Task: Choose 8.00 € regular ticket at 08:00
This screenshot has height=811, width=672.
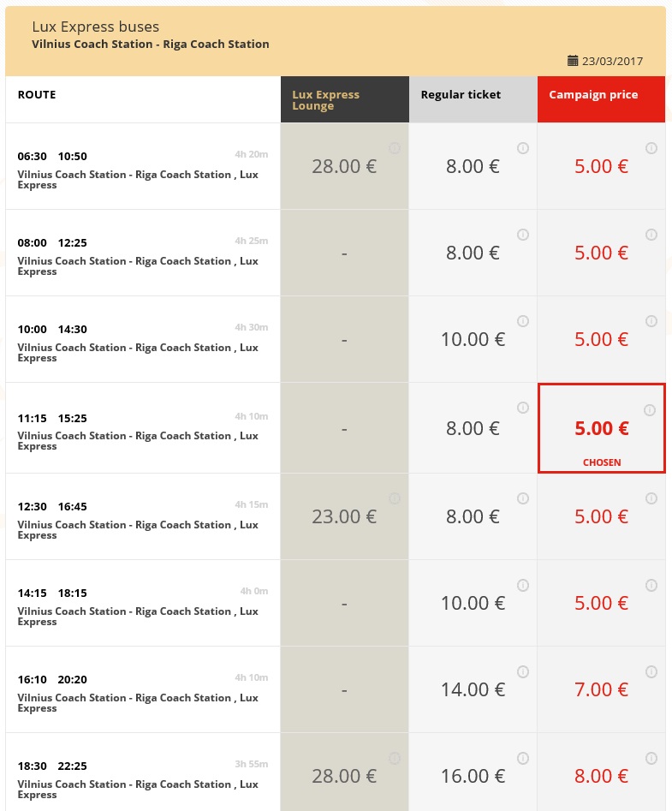Action: pos(473,253)
